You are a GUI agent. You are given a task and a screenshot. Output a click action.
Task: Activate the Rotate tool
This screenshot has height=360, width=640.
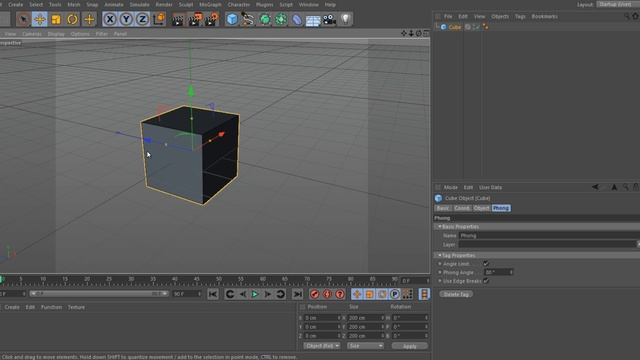point(72,19)
